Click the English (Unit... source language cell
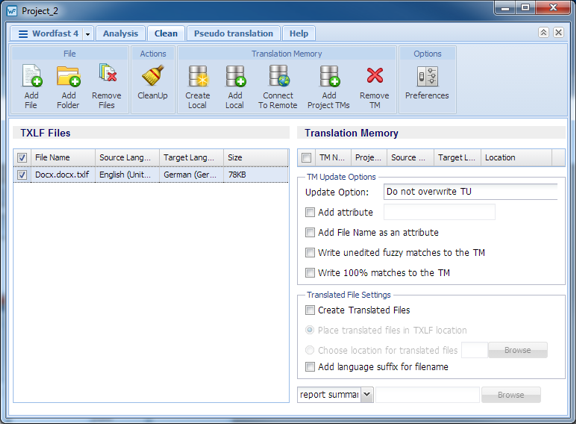The width and height of the screenshot is (576, 424). 127,175
